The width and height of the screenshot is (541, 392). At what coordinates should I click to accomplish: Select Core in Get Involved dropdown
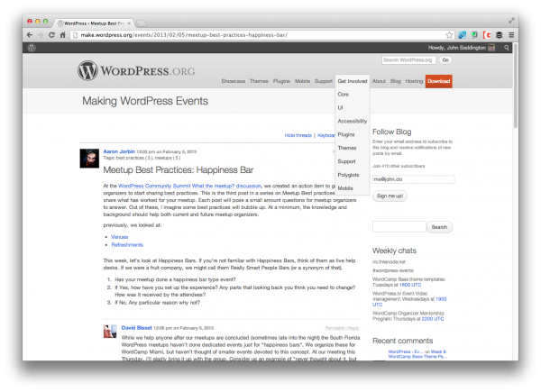343,94
